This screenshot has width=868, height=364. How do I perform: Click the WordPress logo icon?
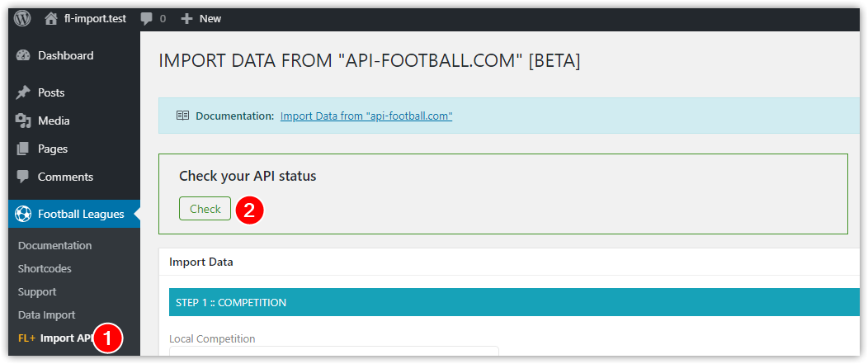pyautogui.click(x=22, y=18)
